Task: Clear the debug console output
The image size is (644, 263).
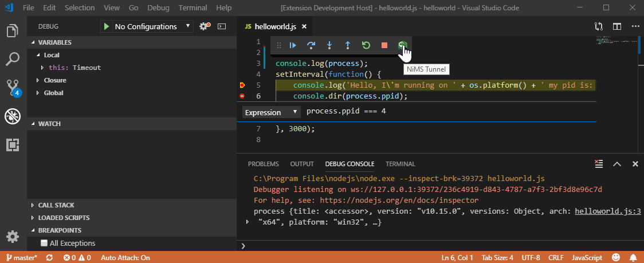Action: [599, 163]
